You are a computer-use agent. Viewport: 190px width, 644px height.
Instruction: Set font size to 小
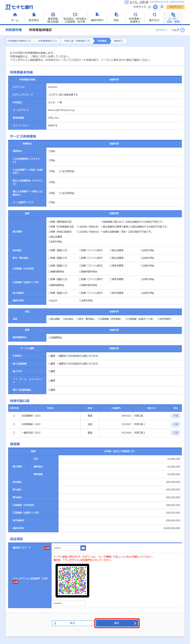pyautogui.click(x=149, y=7)
